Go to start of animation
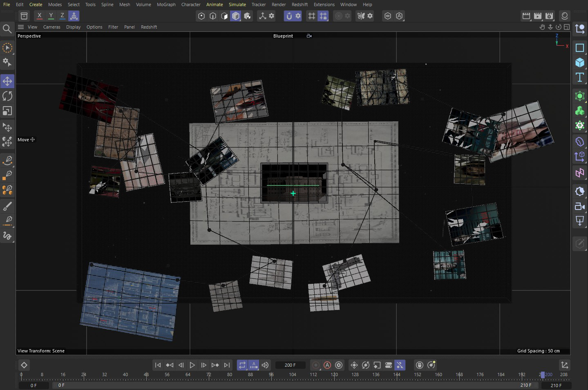Viewport: 588px width, 390px height. pyautogui.click(x=158, y=365)
